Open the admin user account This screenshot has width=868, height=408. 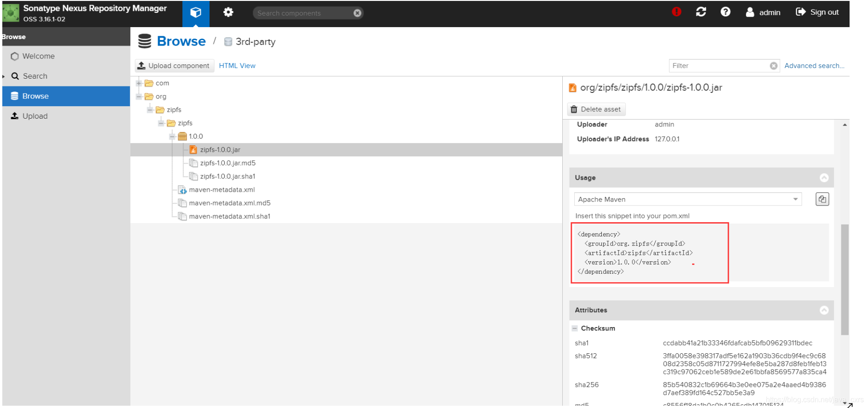[x=763, y=12]
